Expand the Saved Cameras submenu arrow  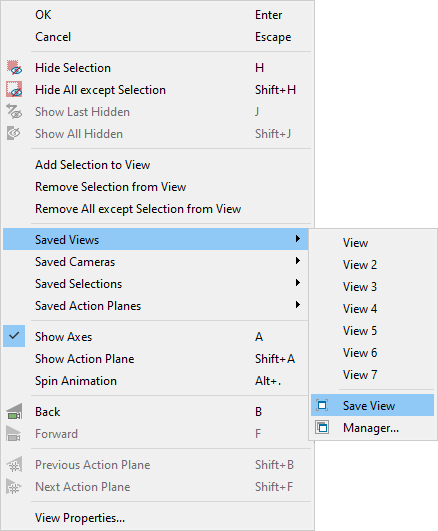click(297, 261)
